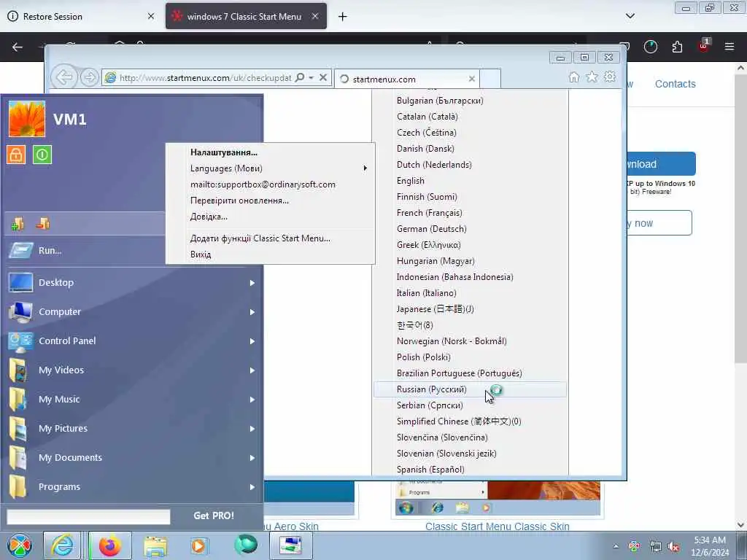Click the Contacts link on webpage
The width and height of the screenshot is (747, 560).
675,84
